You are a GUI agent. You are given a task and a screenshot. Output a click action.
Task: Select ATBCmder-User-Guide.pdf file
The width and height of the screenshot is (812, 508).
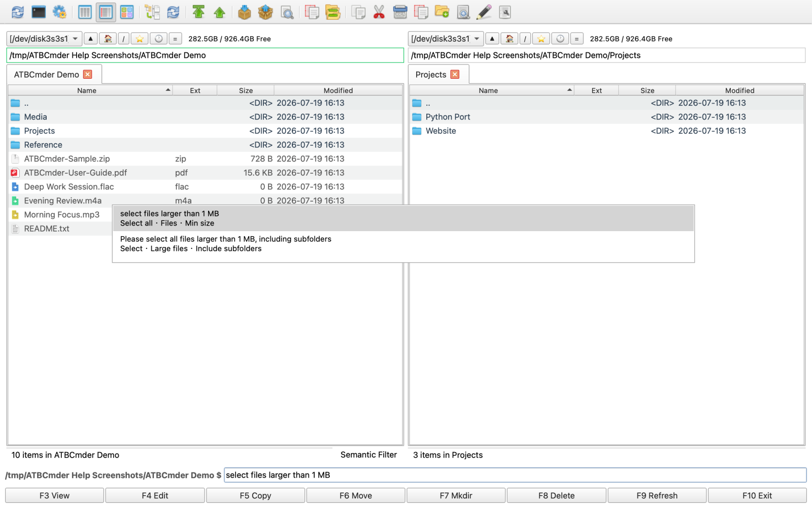205,173
